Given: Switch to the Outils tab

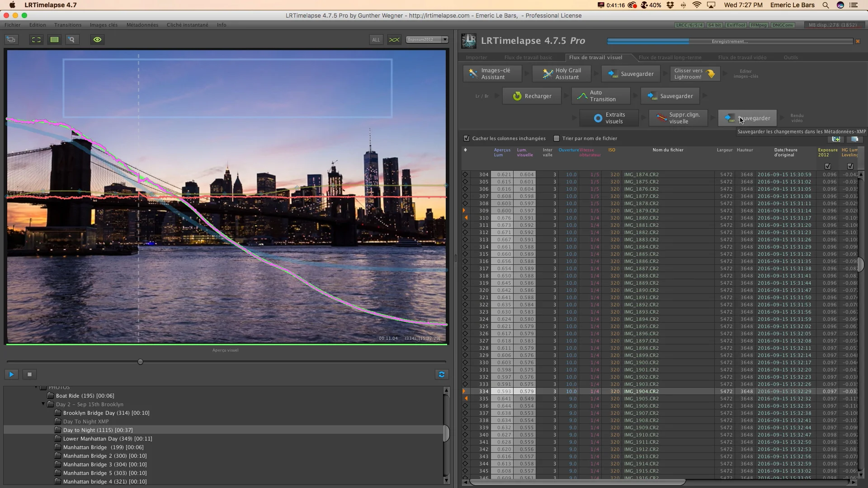Looking at the screenshot, I should click(x=791, y=57).
